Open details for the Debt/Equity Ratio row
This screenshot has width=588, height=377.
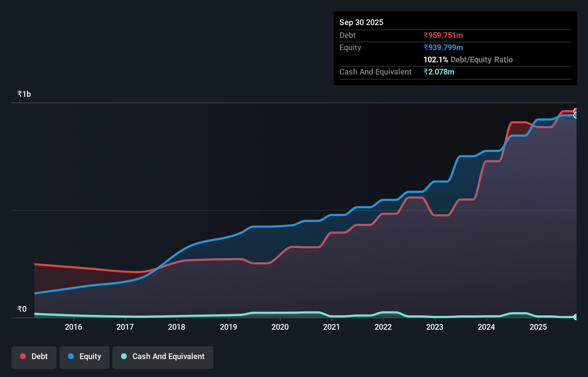point(468,59)
